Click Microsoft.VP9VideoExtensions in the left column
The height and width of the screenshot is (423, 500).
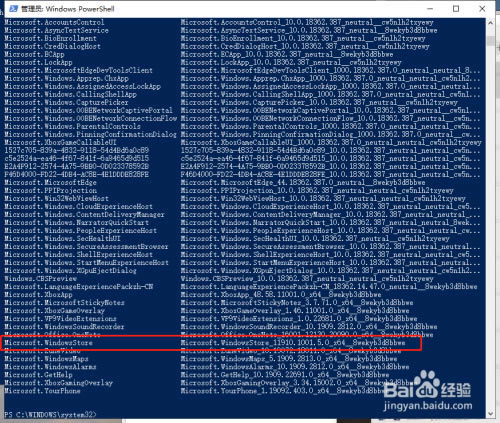click(x=60, y=318)
